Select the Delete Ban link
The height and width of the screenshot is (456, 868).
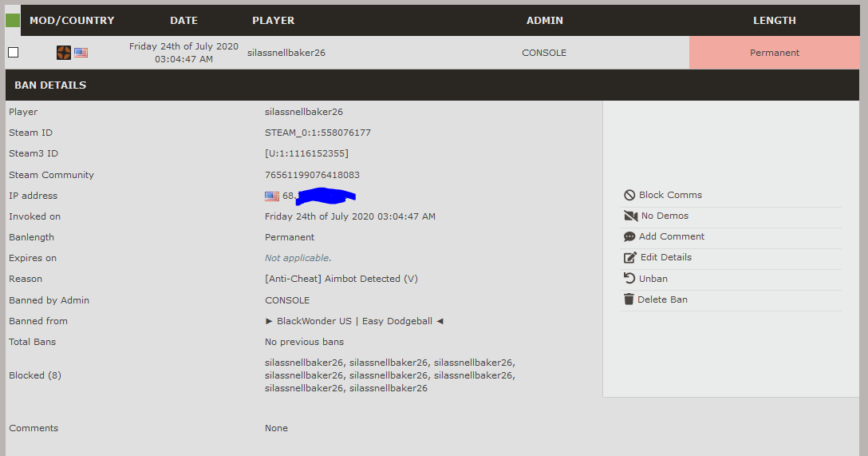[663, 299]
